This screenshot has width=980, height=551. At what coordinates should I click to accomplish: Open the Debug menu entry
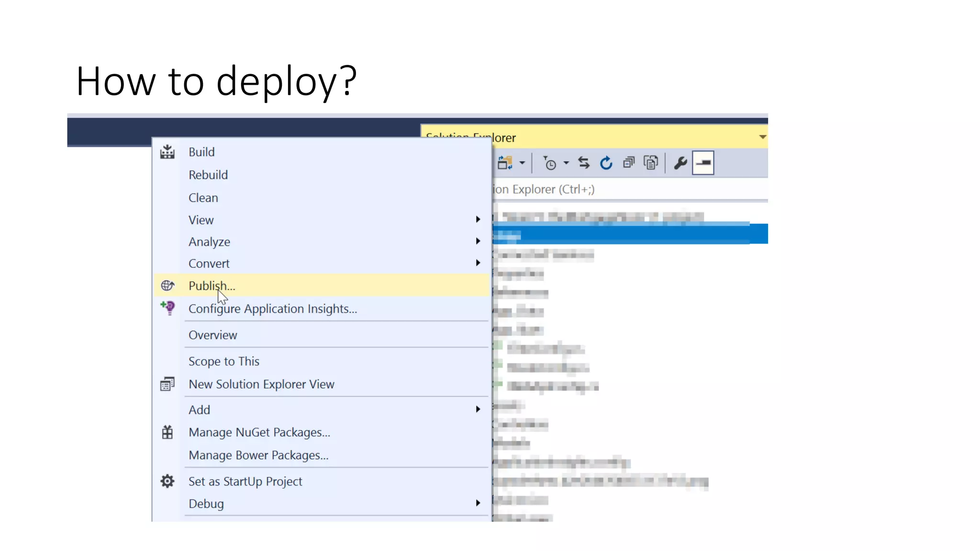click(x=322, y=504)
